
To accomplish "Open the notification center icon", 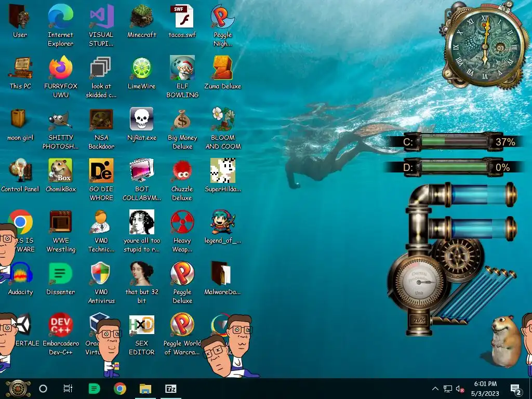I will coord(516,390).
